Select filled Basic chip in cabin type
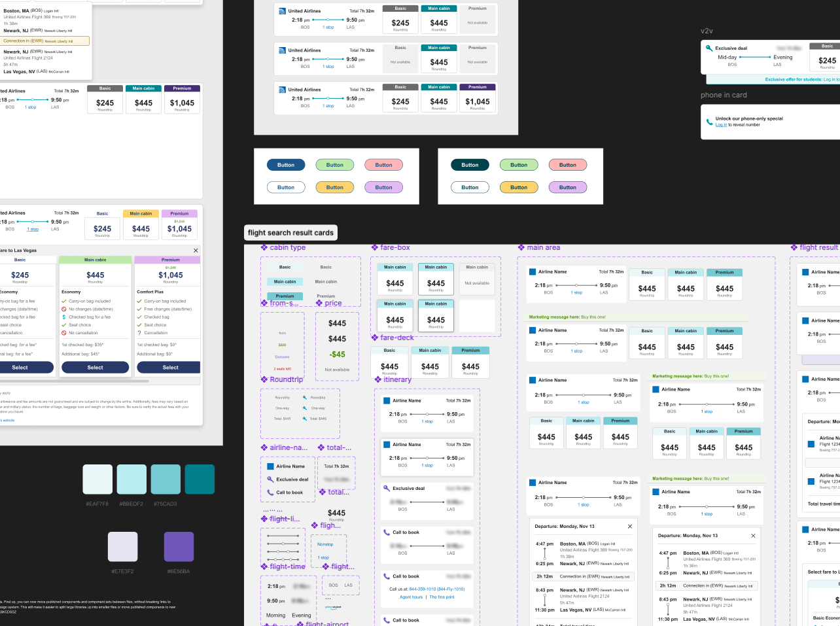 285,267
